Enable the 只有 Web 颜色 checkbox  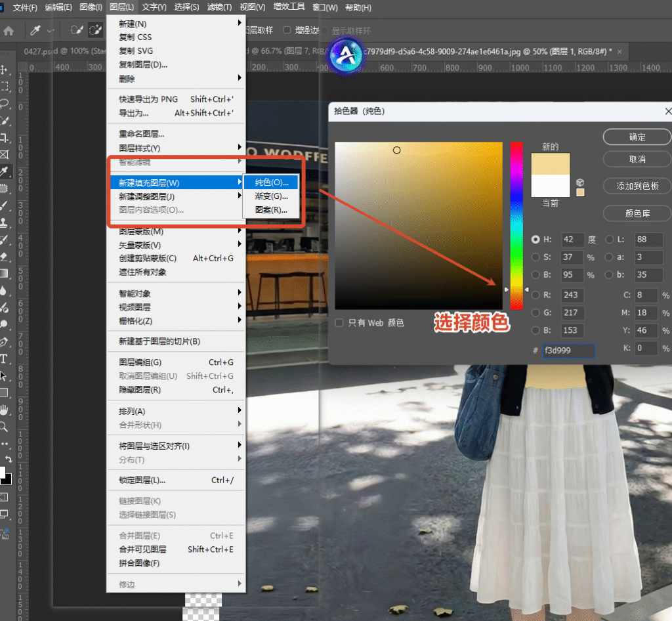point(339,322)
